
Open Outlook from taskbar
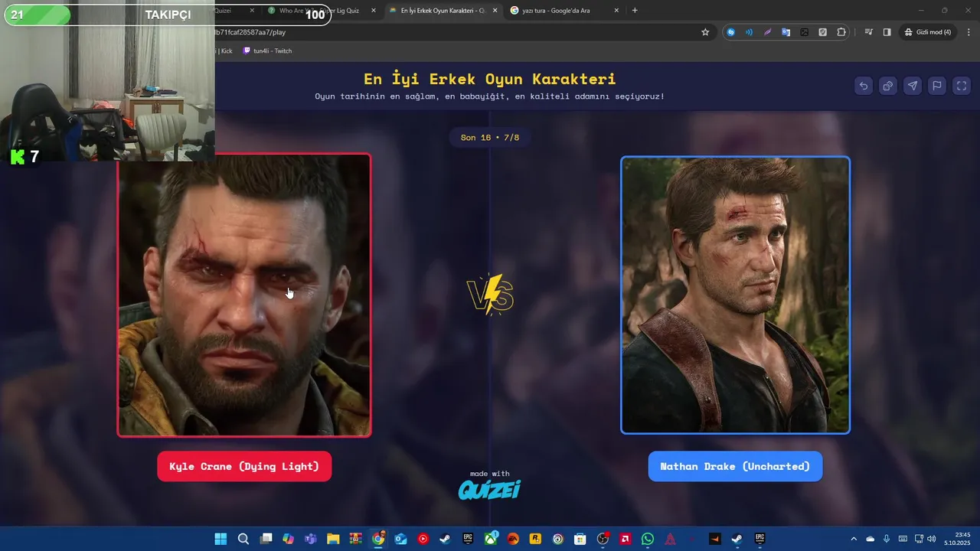coord(400,539)
